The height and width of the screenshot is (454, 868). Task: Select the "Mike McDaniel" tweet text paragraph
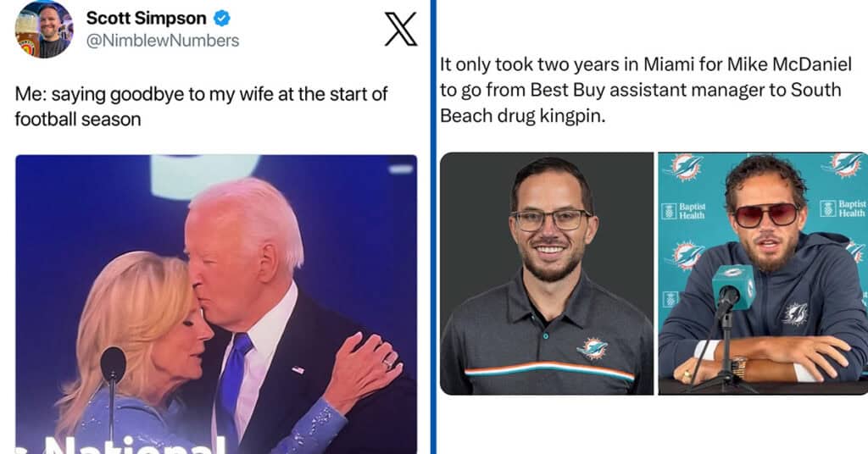(645, 90)
